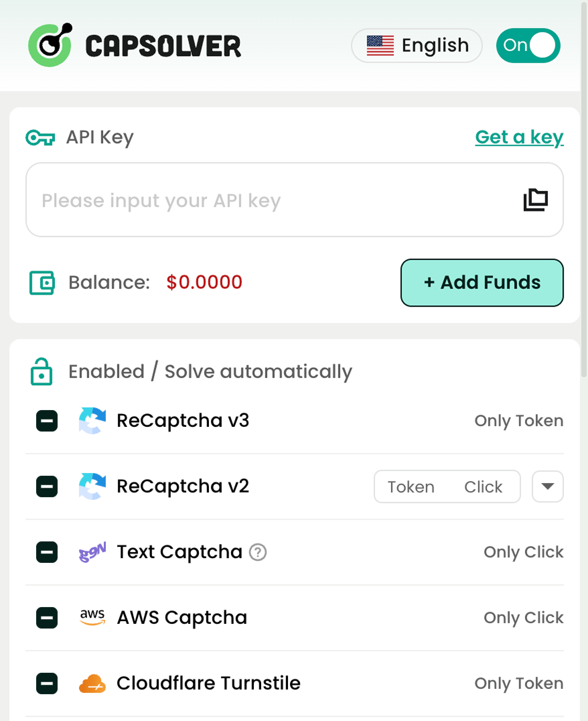Toggle off Cloudflare Turnstile solving
The image size is (588, 721).
(x=46, y=683)
